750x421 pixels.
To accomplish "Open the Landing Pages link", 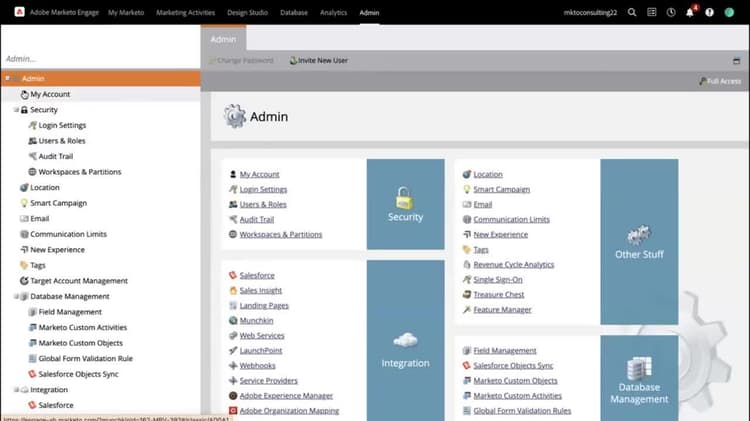I will pos(264,305).
